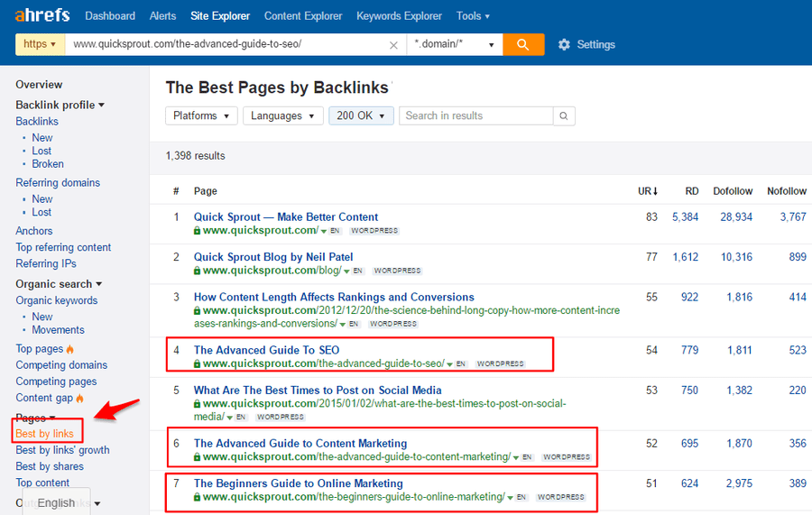Open Settings via the gear icon

565,44
